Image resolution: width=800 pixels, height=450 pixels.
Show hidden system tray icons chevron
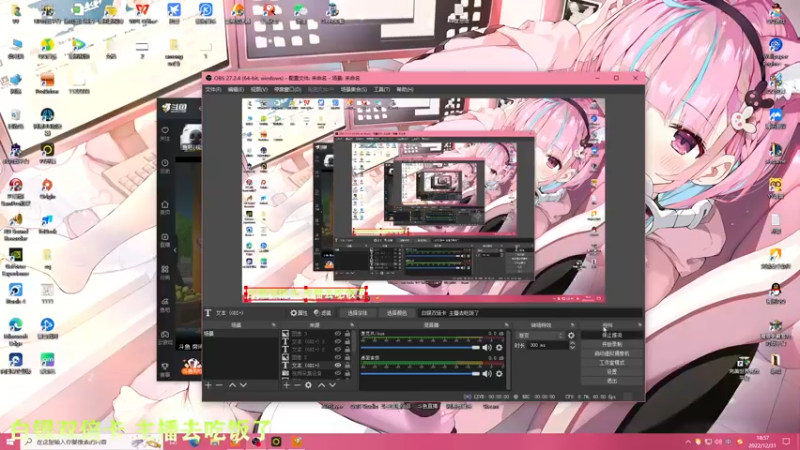(x=688, y=442)
